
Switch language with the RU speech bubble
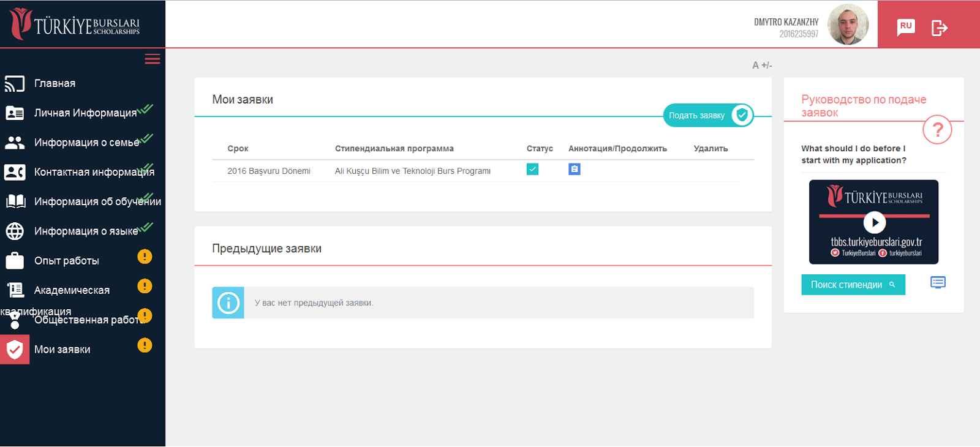(906, 27)
